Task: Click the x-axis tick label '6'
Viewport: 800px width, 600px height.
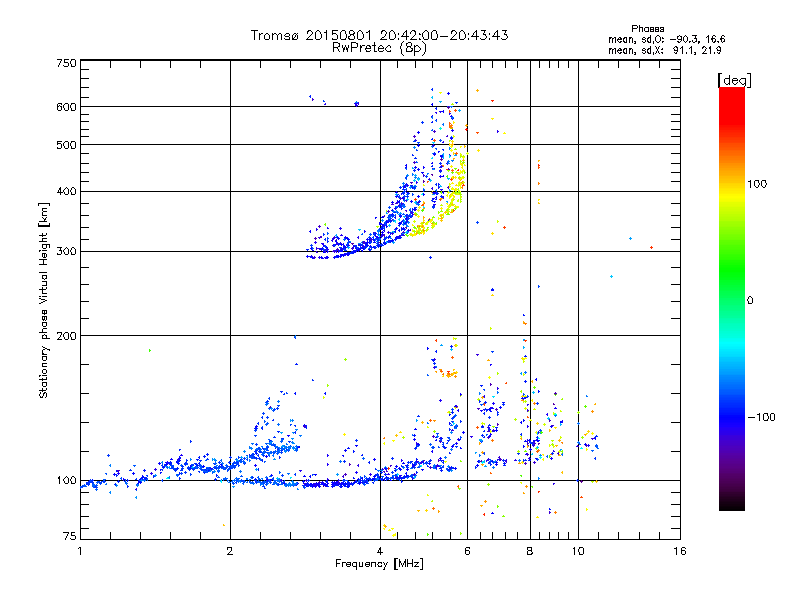Action: tap(467, 551)
